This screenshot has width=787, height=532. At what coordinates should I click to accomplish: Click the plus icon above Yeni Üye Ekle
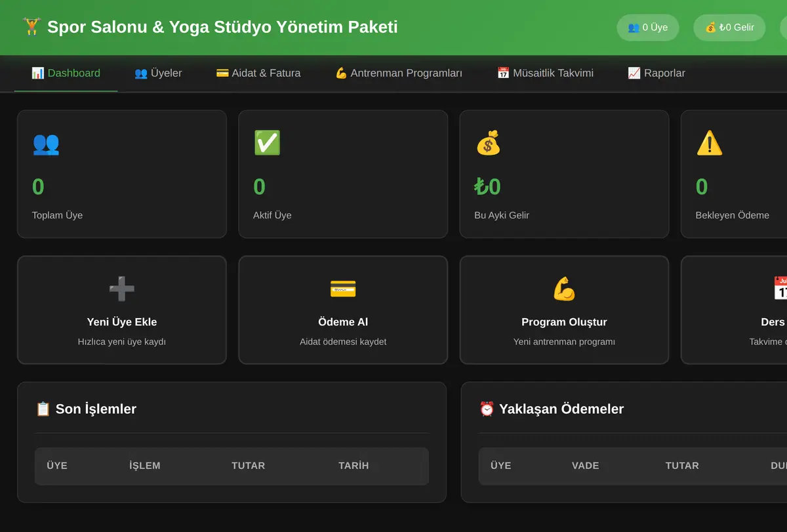122,289
